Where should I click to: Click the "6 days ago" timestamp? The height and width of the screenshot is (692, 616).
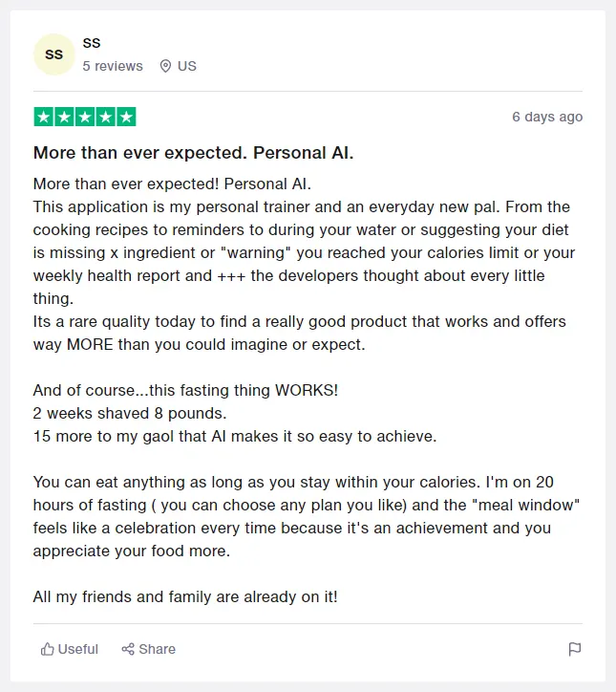pyautogui.click(x=547, y=117)
